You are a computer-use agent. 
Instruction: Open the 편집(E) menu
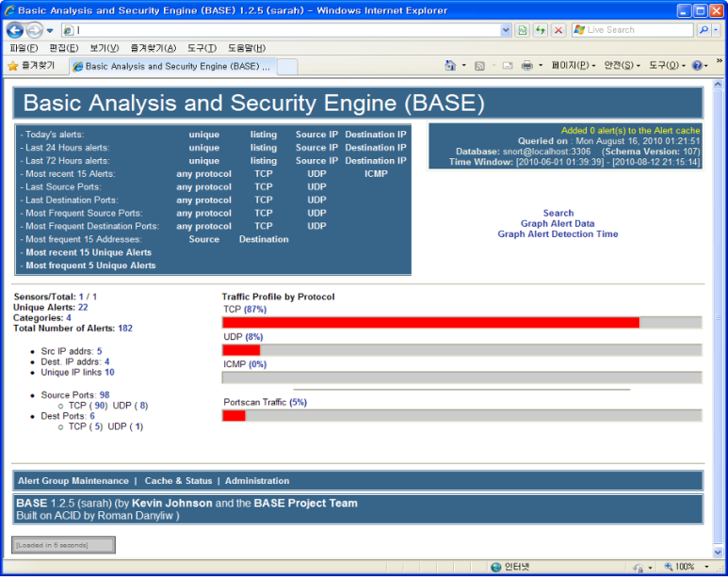coord(64,48)
